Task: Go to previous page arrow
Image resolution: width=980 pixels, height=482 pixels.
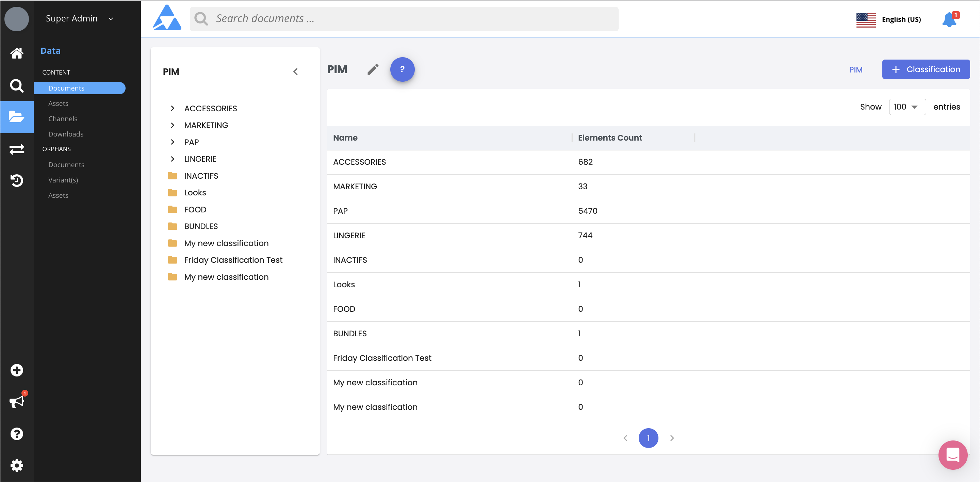Action: tap(625, 438)
